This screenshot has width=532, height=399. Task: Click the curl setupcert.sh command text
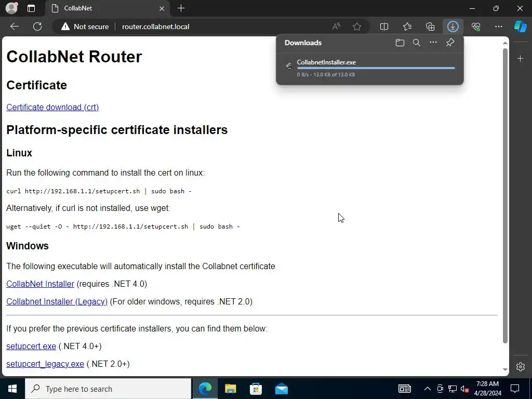click(x=99, y=191)
